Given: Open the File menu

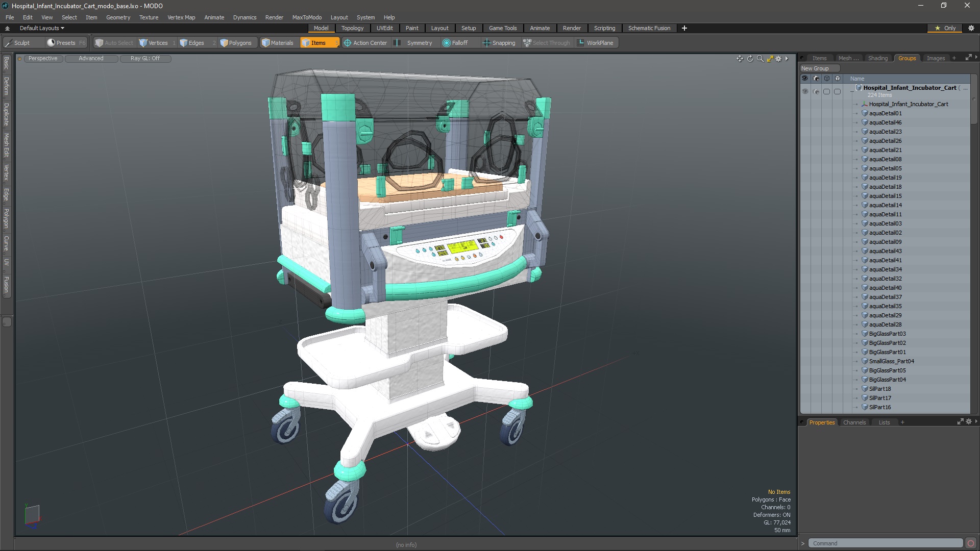Looking at the screenshot, I should coord(10,17).
